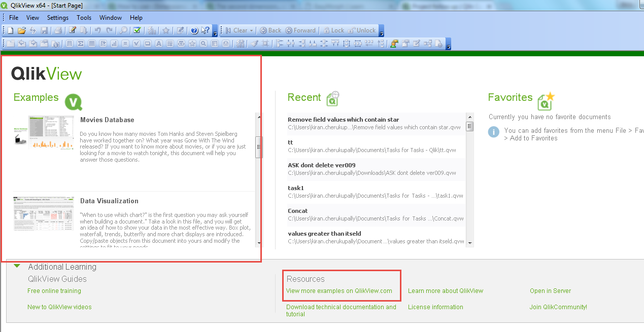The width and height of the screenshot is (644, 332).
Task: Click the Open folder toolbar icon
Action: tap(22, 30)
